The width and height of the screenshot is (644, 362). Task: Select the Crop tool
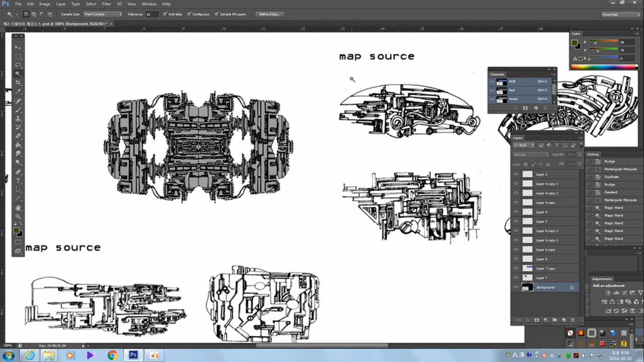coord(18,83)
